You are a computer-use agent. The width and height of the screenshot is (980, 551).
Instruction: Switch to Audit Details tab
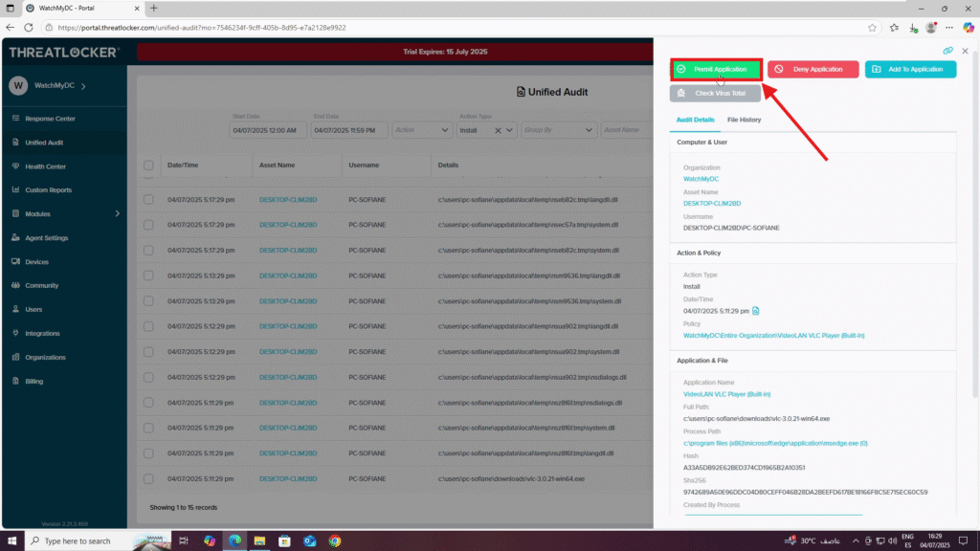pyautogui.click(x=695, y=120)
